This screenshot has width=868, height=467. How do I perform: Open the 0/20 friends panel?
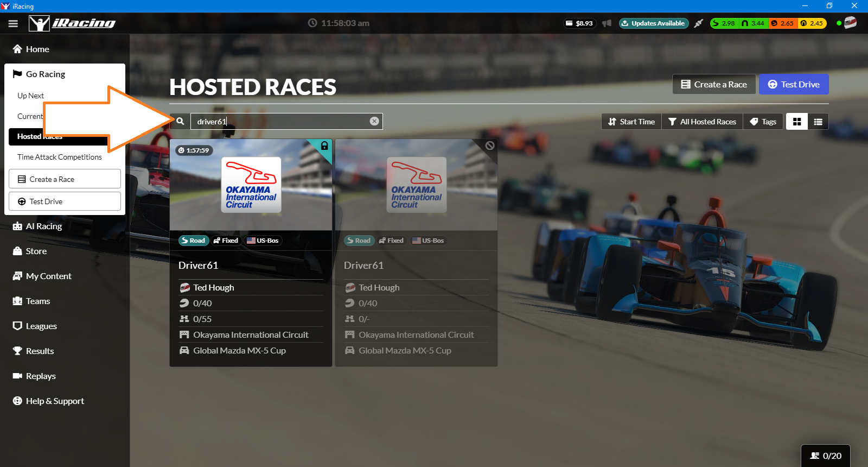(826, 456)
